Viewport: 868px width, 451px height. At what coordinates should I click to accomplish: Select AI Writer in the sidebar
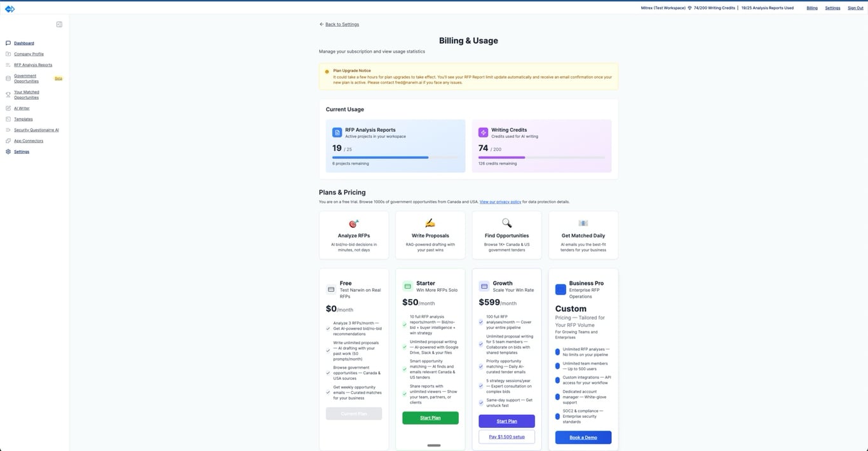(22, 108)
